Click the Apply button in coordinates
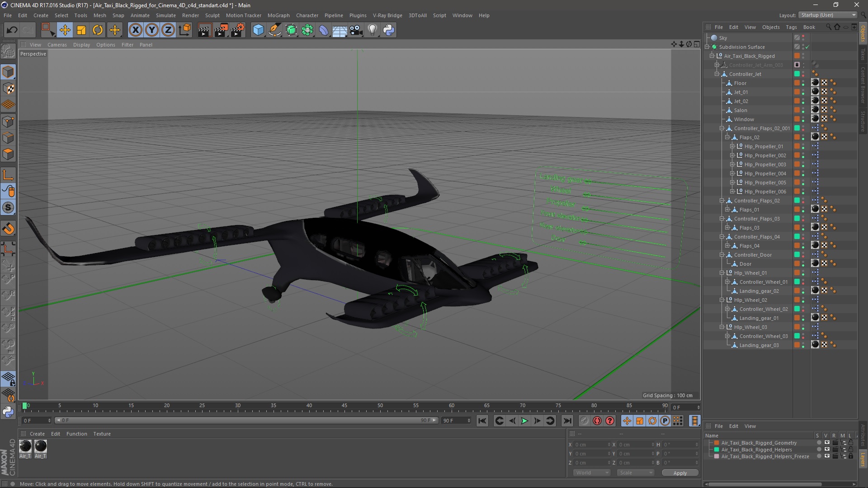 680,473
